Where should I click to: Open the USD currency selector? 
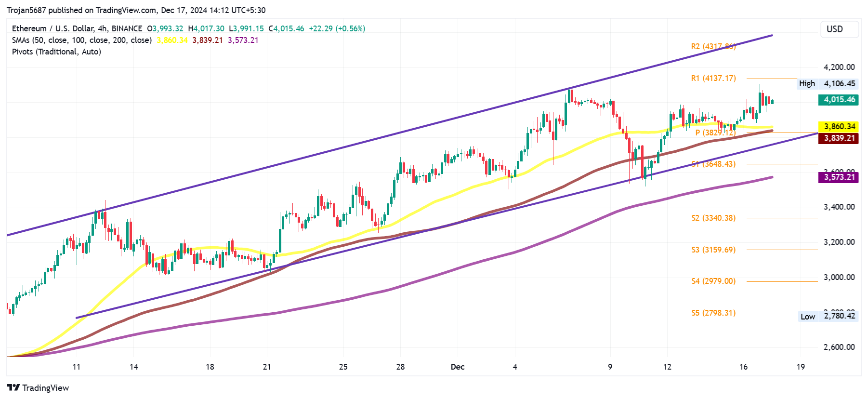(839, 29)
